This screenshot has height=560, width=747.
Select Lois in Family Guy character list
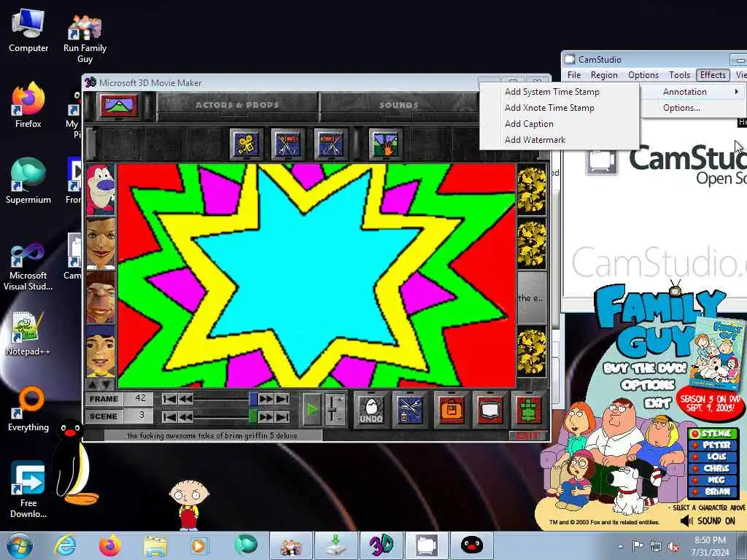pos(713,456)
